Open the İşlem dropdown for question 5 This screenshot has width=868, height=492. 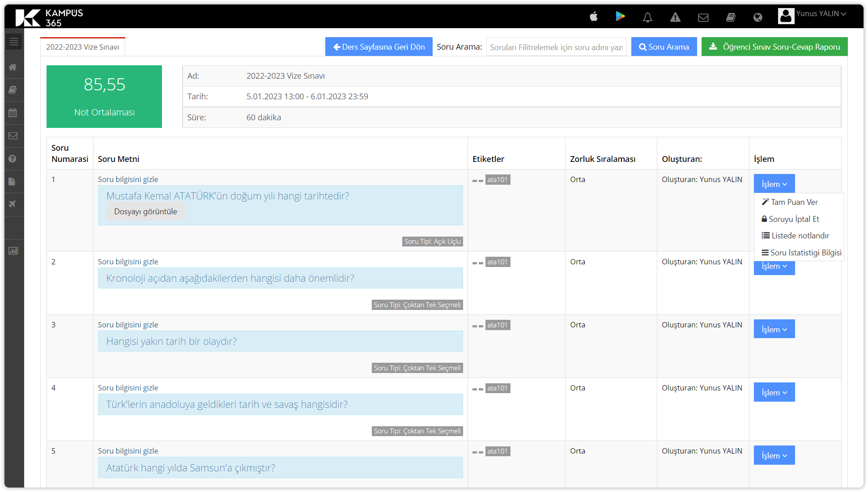tap(774, 455)
